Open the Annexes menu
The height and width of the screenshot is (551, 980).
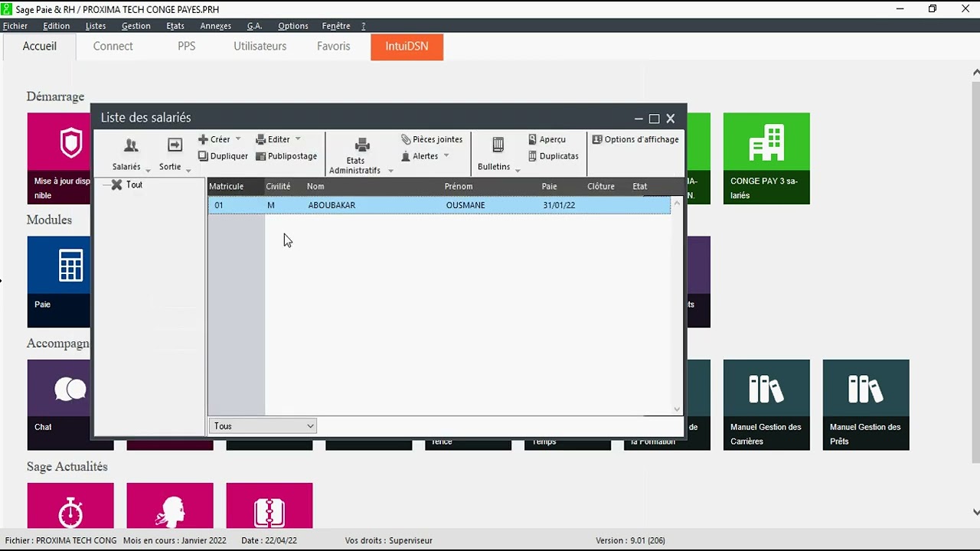pos(216,25)
